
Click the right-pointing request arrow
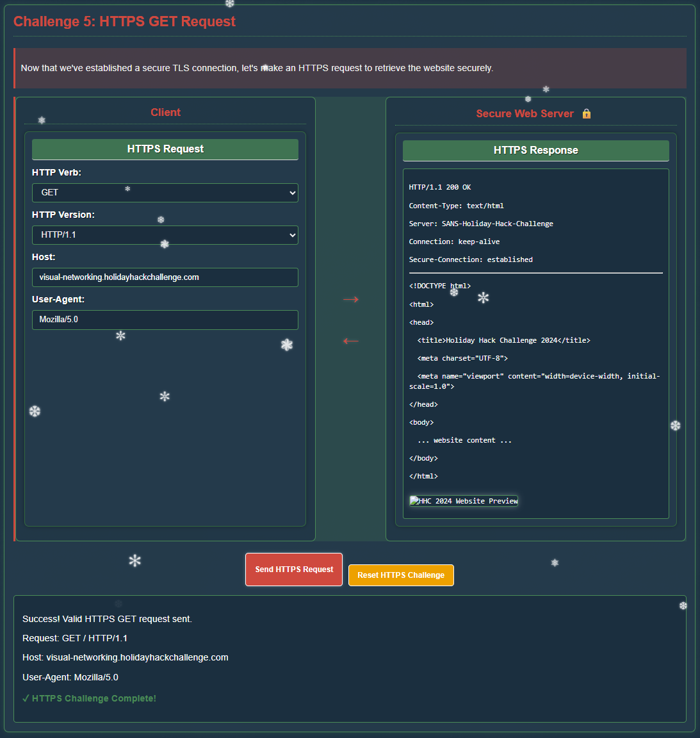tap(350, 299)
